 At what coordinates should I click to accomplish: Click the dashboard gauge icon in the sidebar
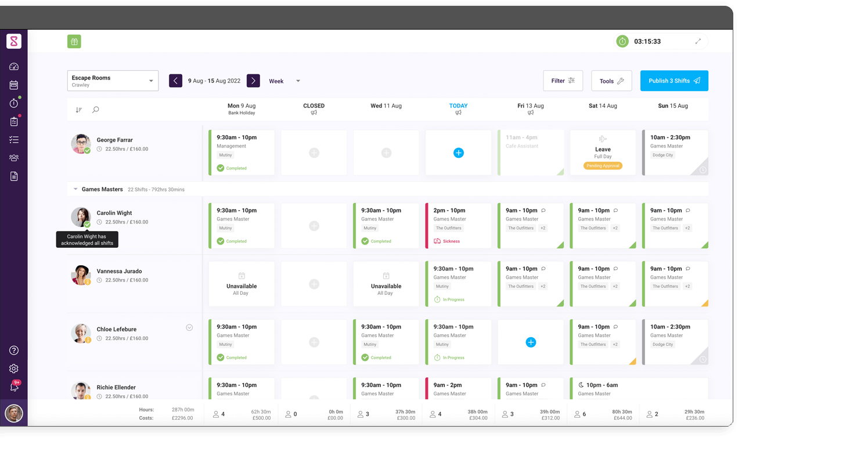(14, 66)
